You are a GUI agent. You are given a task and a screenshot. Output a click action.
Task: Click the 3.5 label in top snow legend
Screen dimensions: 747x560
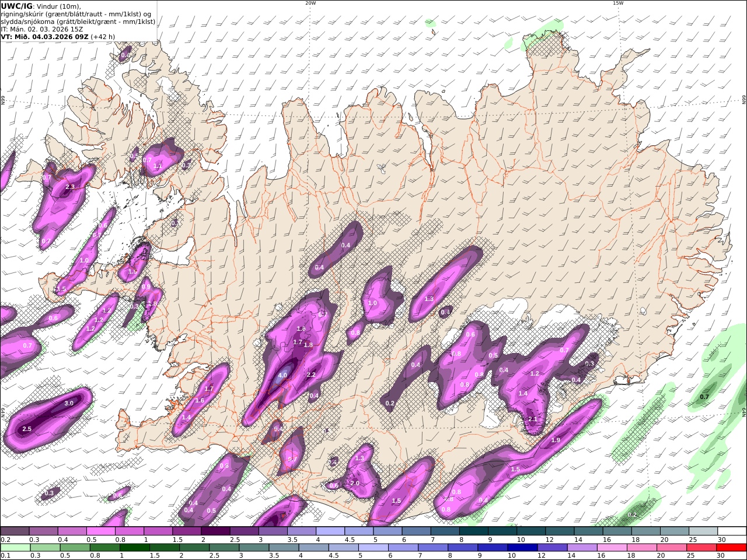pos(292,540)
